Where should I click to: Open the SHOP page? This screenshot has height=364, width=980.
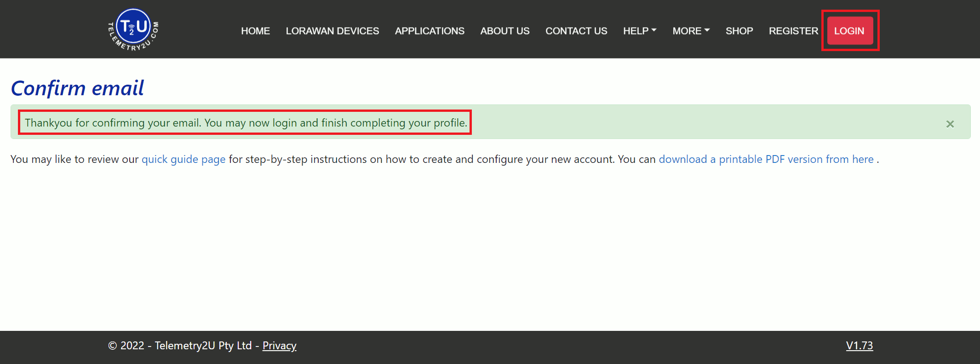(739, 31)
